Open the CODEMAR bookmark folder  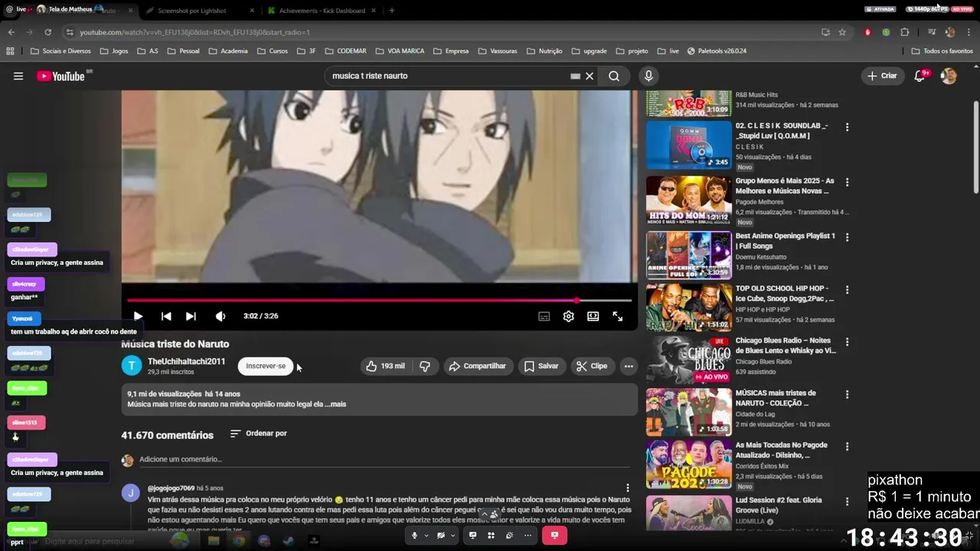(345, 51)
